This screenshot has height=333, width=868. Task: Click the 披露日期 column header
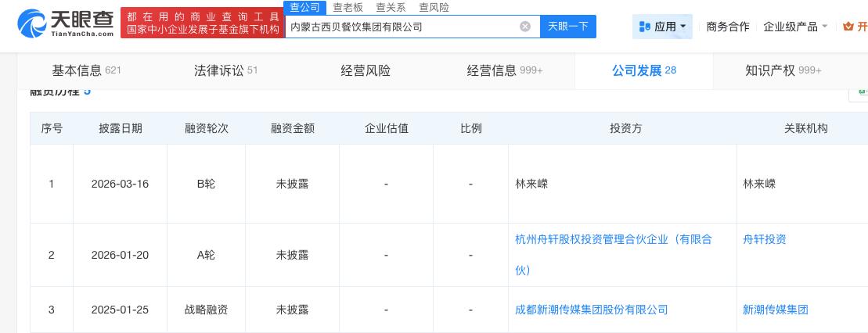tap(121, 128)
